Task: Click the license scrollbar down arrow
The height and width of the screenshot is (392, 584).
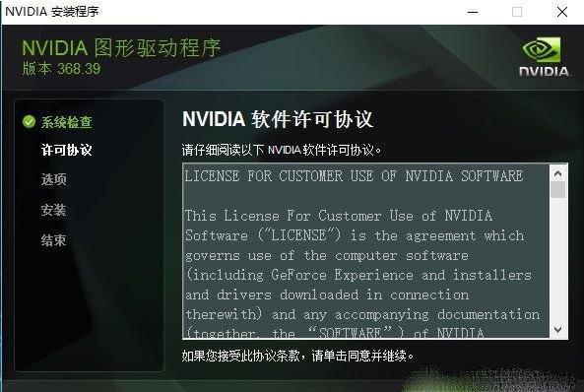Action: (x=557, y=330)
